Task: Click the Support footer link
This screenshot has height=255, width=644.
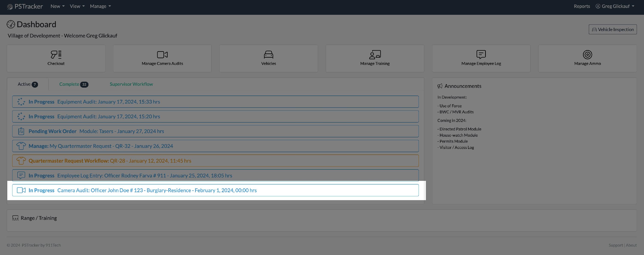Action: tap(615, 245)
